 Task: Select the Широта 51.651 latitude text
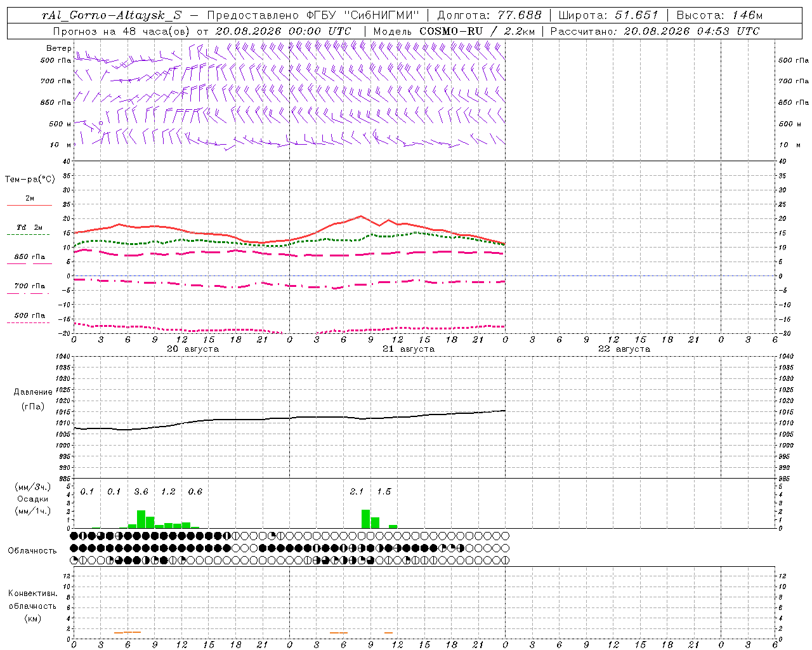click(x=608, y=15)
